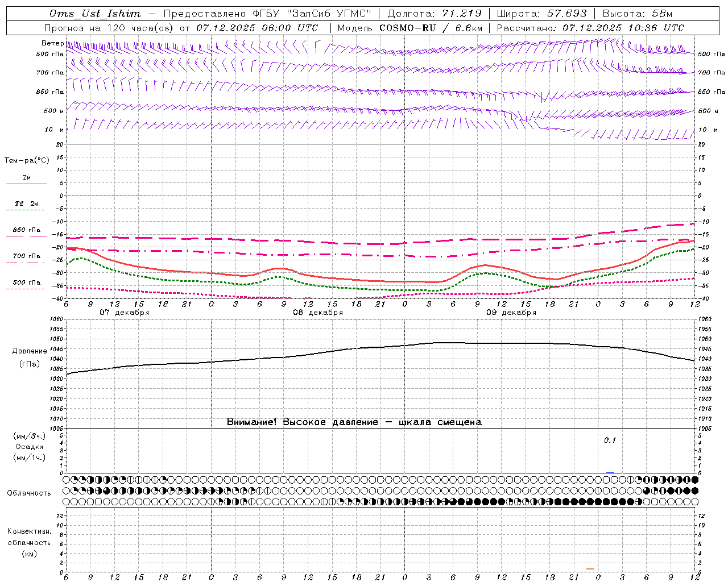Click the 2м temperature legend entry

click(27, 178)
